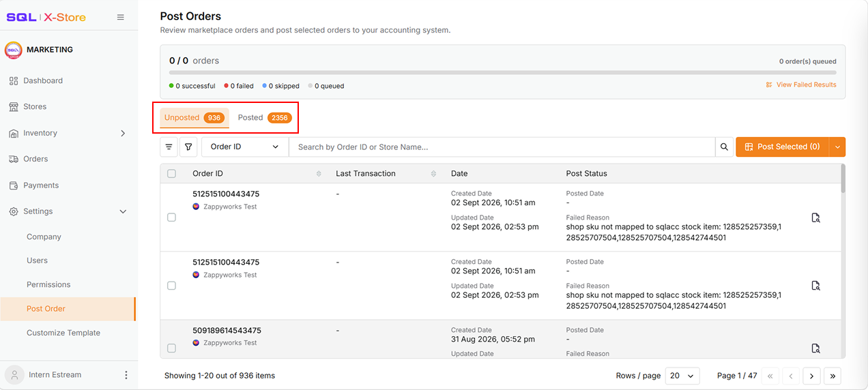This screenshot has width=868, height=390.
Task: Click the orders progress bar
Action: coord(503,72)
